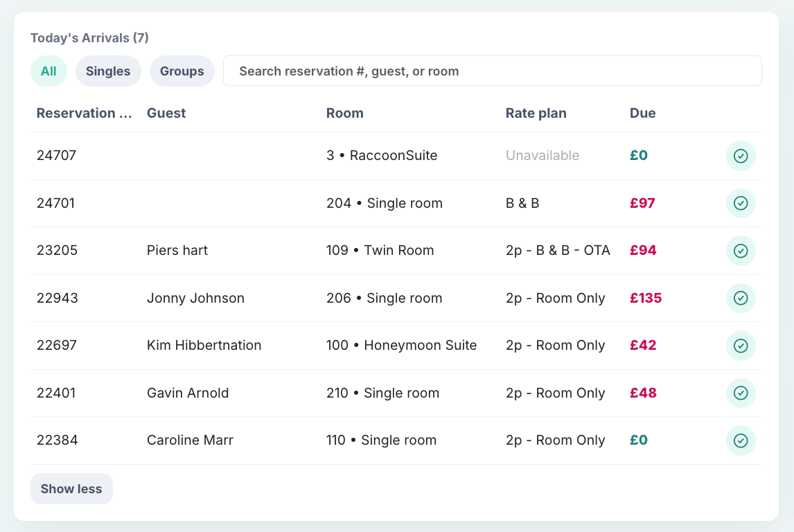Click check-in icon for Caroline Marr
This screenshot has width=794, height=532.
pyautogui.click(x=740, y=441)
